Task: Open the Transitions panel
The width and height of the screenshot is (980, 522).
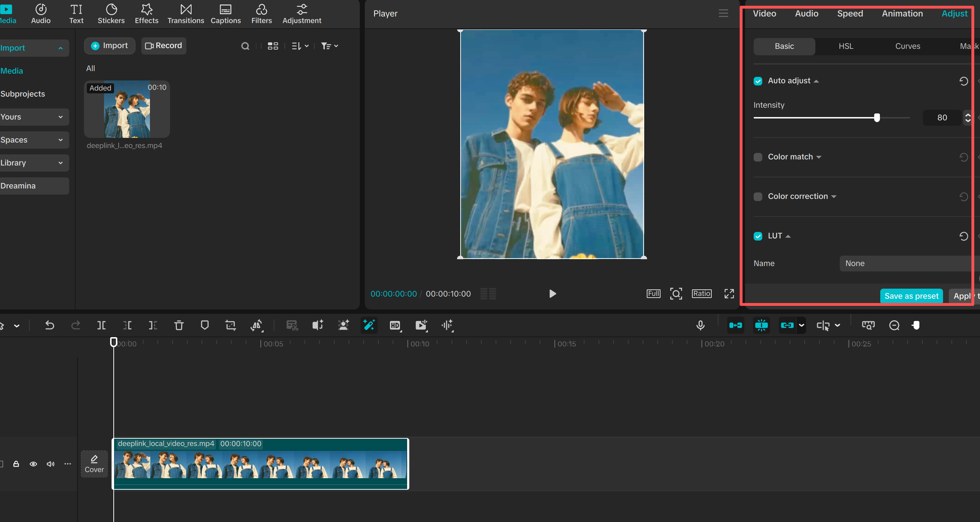Action: click(185, 14)
